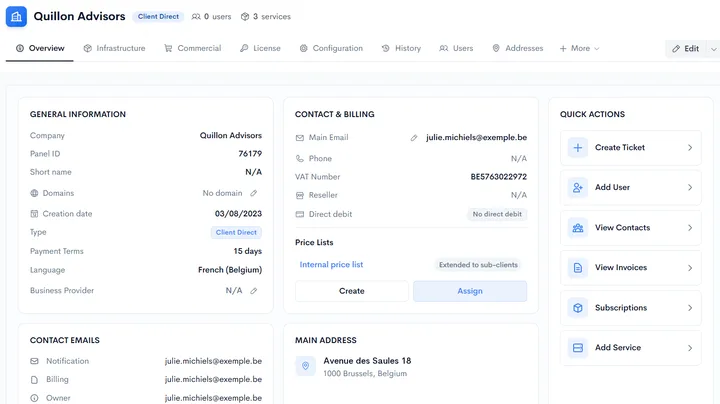Click the services cube icon in header

[245, 17]
